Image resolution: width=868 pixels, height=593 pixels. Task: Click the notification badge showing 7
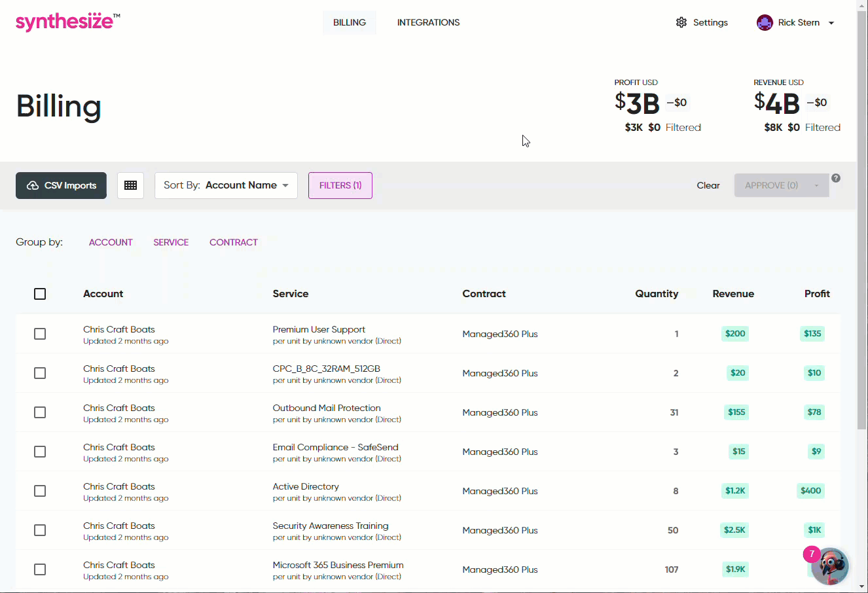[x=812, y=554]
